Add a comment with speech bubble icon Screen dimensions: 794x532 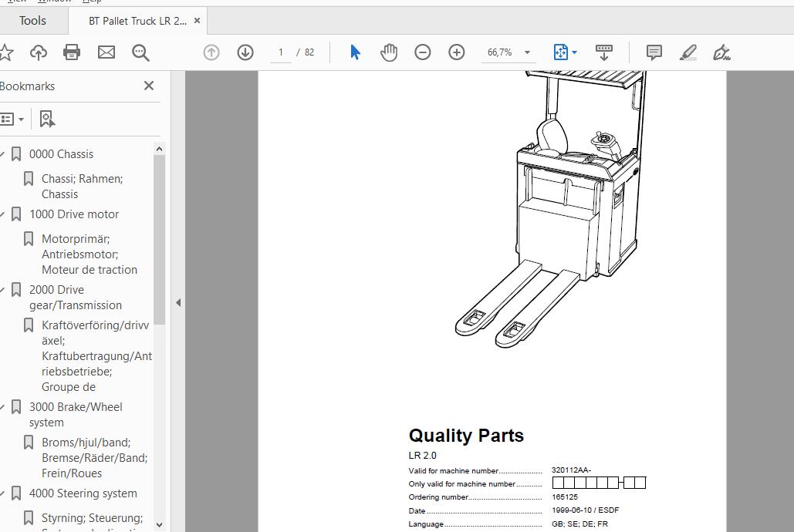point(654,52)
